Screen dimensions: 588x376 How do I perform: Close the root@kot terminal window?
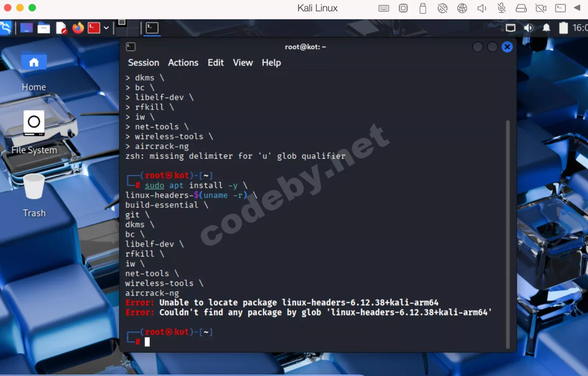507,47
